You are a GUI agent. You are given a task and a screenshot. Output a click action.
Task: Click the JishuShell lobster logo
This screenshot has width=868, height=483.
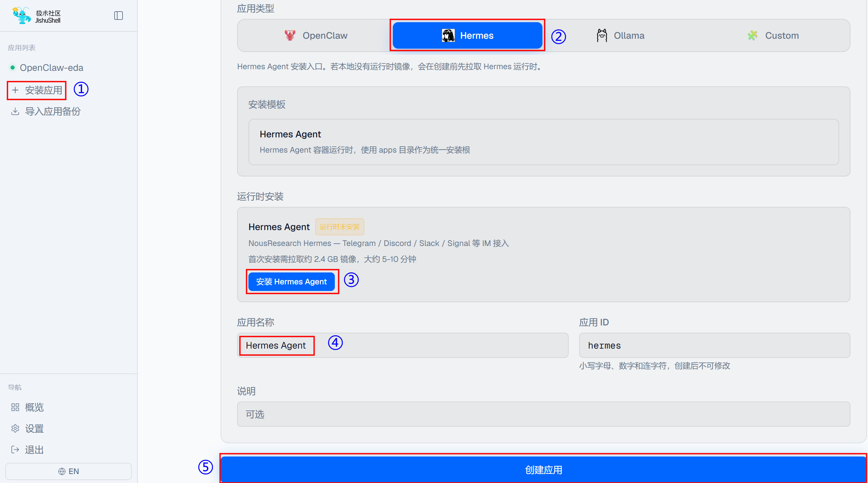pos(21,16)
